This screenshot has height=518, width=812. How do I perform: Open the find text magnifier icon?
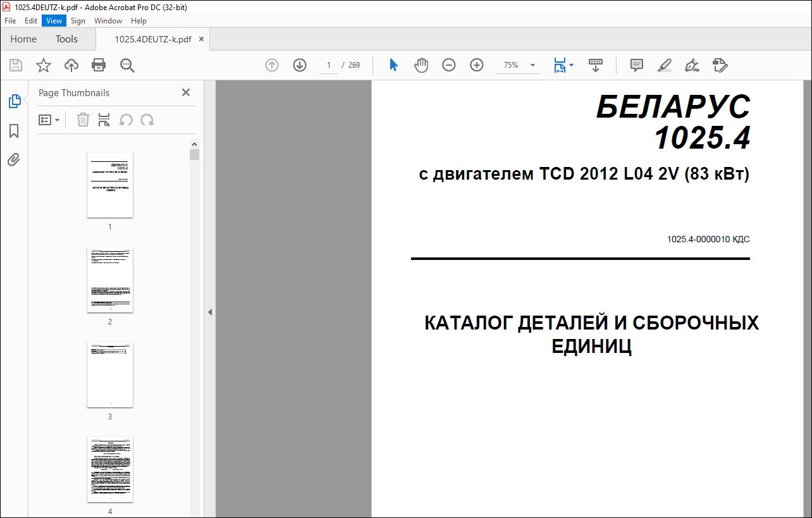[127, 65]
